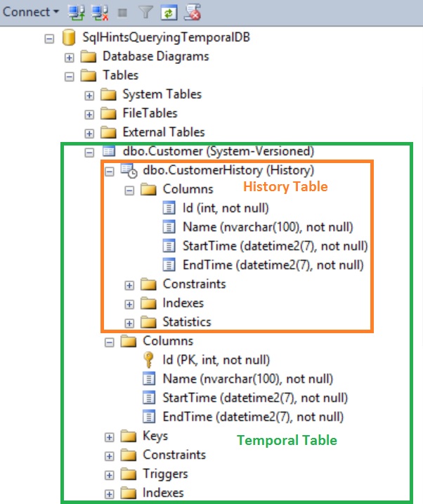
Task: Click the history table Columns folder icon
Action: click(148, 189)
